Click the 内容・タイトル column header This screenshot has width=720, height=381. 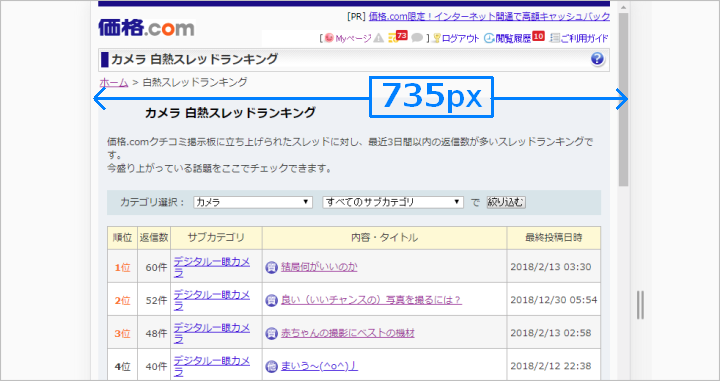pos(384,238)
